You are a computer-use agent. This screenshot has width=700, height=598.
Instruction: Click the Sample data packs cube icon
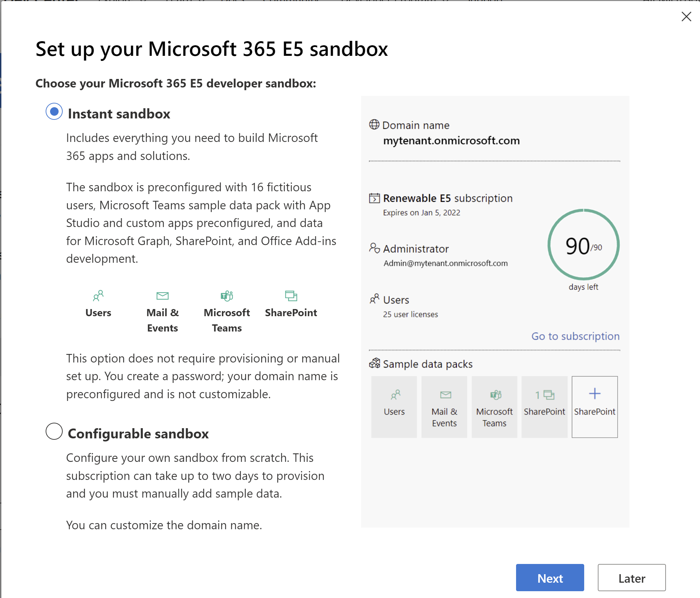click(374, 363)
